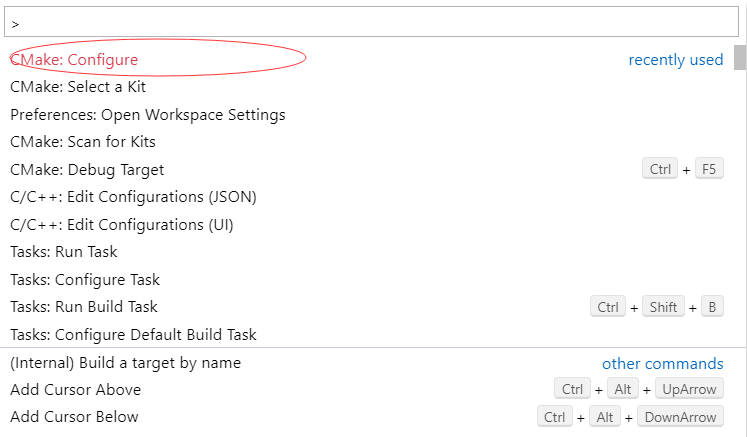
Task: Open C/C++: Edit Configurations (JSON)
Action: 367,197
